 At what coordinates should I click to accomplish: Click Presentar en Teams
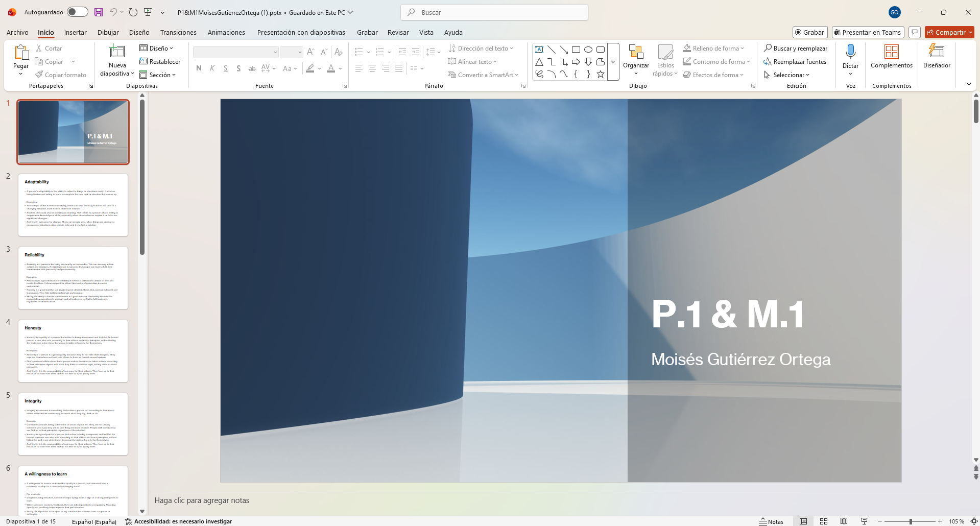coord(868,32)
